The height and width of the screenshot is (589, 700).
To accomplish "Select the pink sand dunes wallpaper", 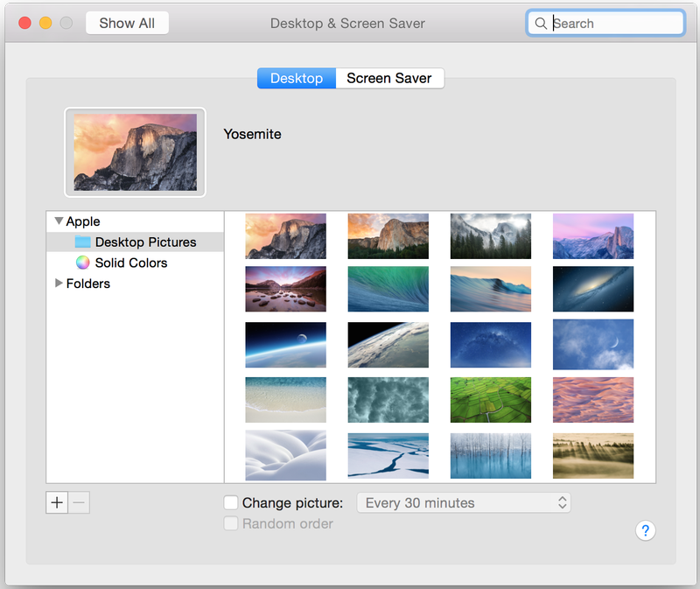I will 593,400.
